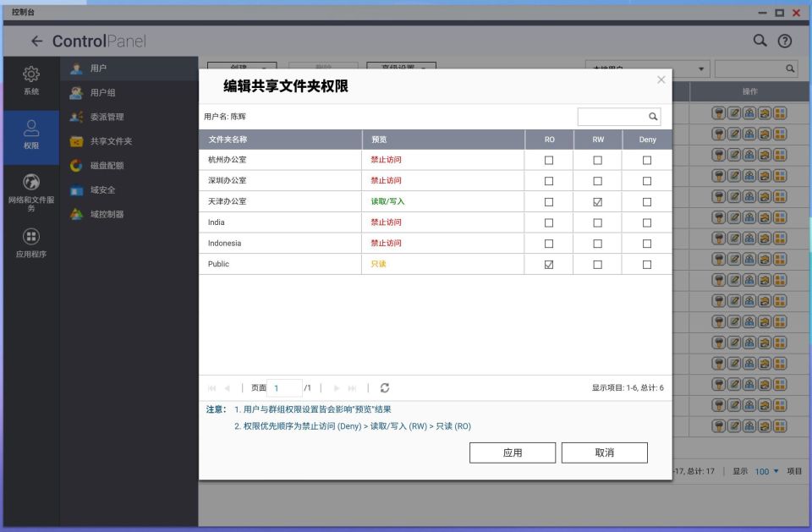
Task: Go back with the ControlPanel arrow
Action: pos(36,41)
